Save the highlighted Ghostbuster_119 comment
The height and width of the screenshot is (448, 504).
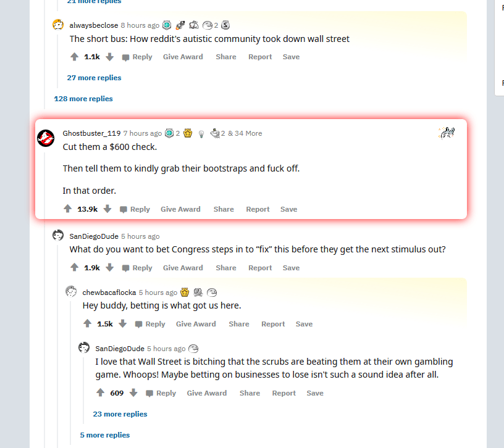click(288, 209)
